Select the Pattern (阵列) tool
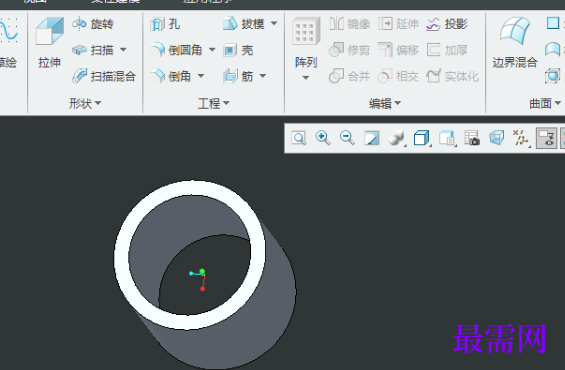The image size is (565, 370). pos(306,43)
